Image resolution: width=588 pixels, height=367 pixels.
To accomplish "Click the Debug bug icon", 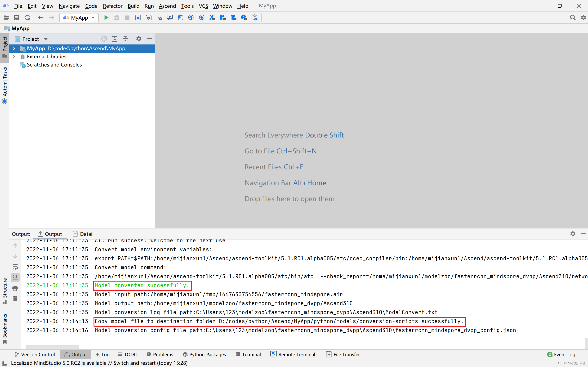I will pos(117,18).
